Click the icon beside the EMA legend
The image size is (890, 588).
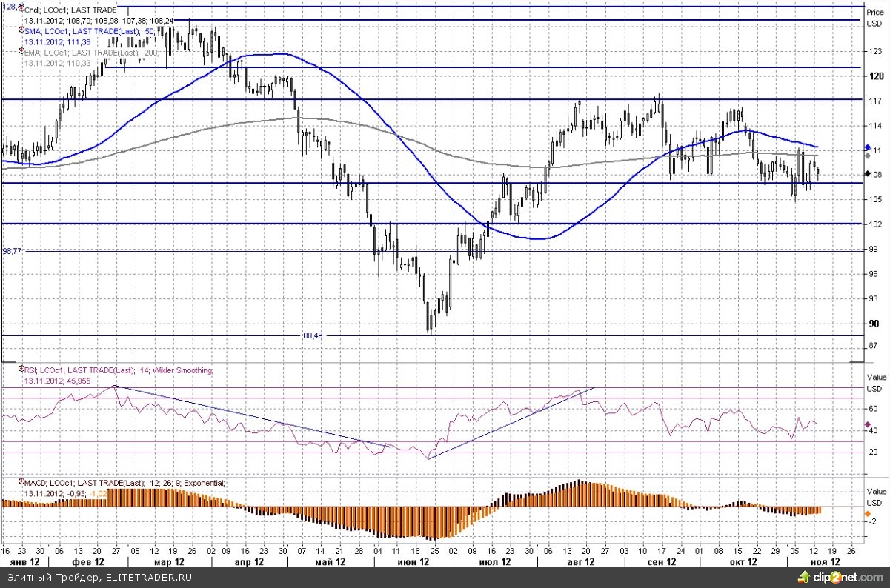pos(20,53)
